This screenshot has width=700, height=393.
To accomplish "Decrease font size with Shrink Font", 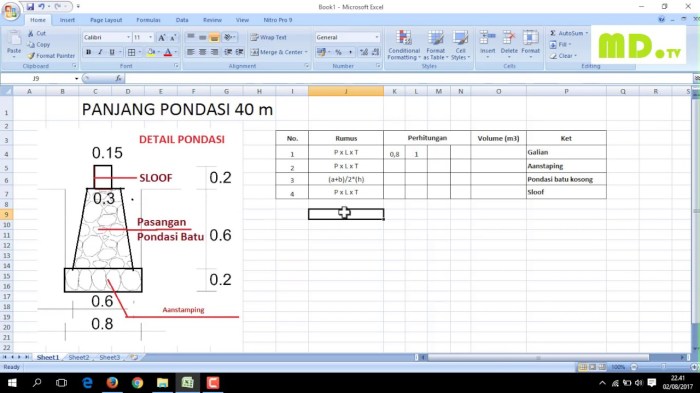I will coord(173,38).
